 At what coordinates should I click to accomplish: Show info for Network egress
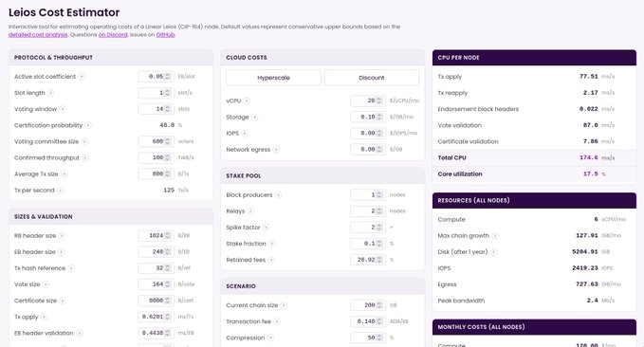click(276, 150)
